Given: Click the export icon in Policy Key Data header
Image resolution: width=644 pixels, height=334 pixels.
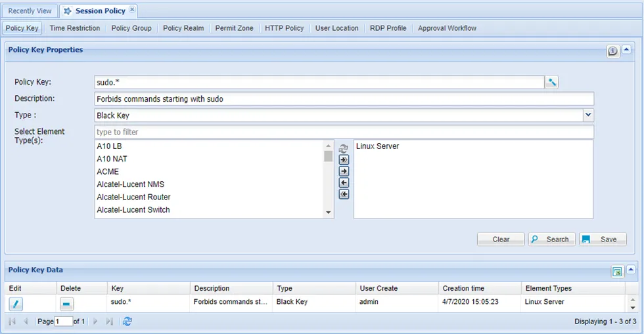Looking at the screenshot, I should tap(617, 271).
